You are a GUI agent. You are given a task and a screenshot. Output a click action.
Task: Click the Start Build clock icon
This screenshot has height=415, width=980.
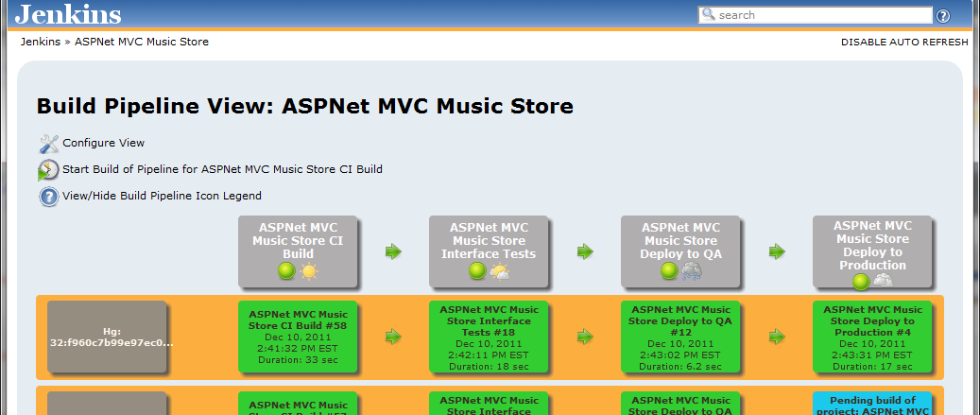(48, 170)
